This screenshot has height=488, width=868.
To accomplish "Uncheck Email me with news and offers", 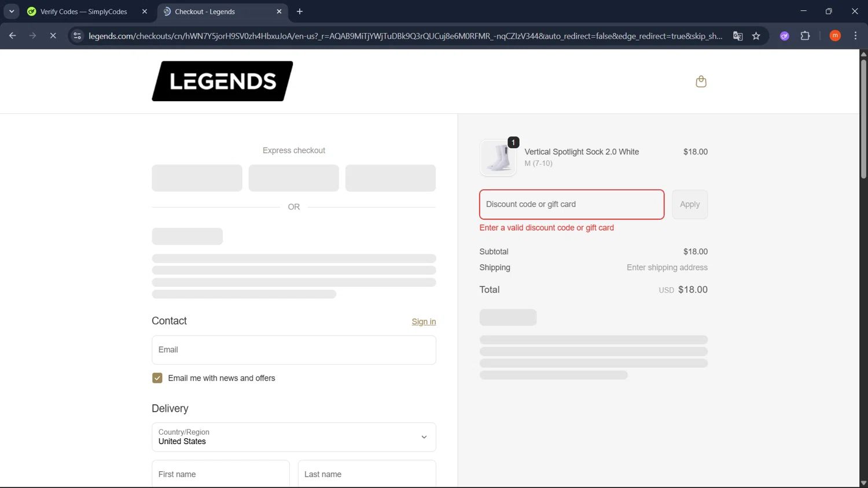I will point(157,378).
